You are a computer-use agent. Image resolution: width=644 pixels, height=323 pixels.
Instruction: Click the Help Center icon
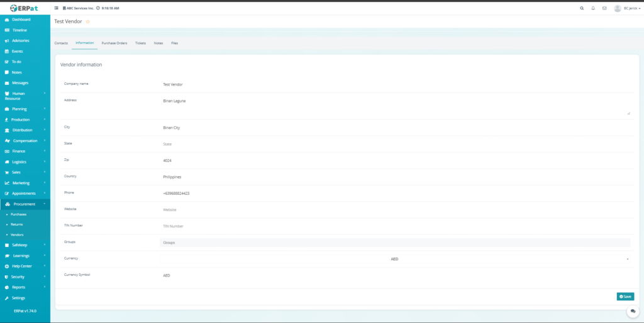[7, 266]
